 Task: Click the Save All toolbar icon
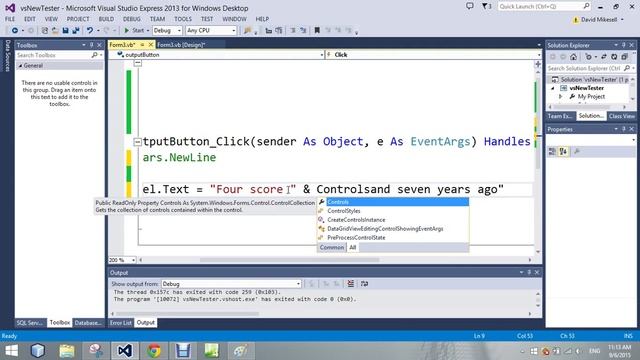pyautogui.click(x=76, y=31)
